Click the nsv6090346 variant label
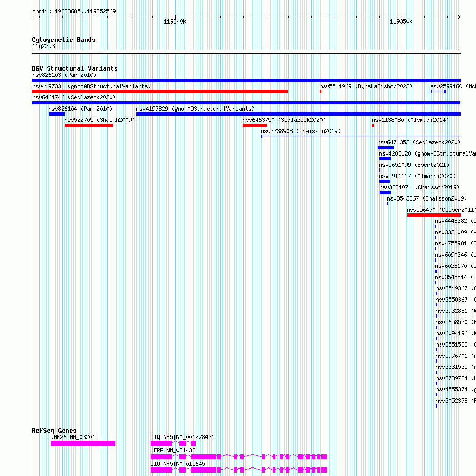This screenshot has width=476, height=476. coord(455,255)
